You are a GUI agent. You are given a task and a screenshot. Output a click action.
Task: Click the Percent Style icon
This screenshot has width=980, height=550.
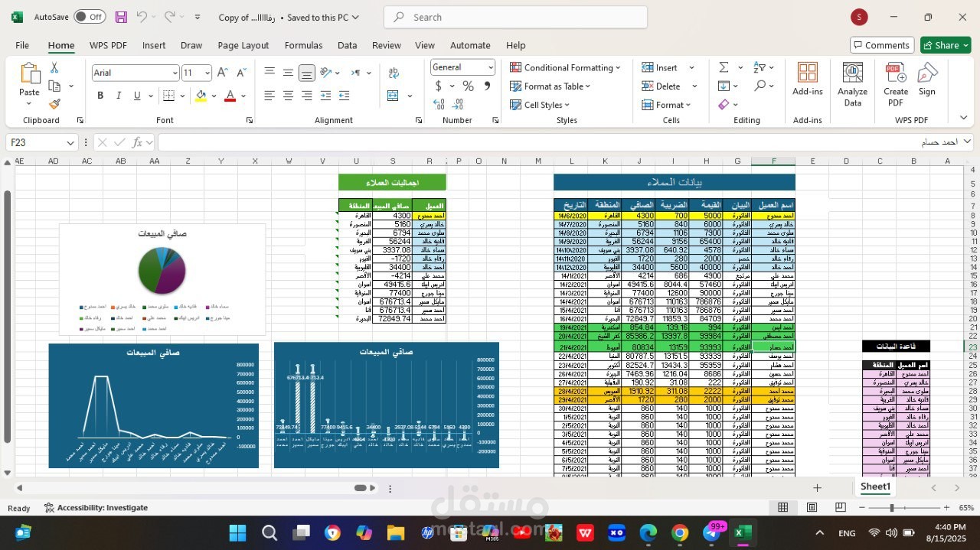point(468,86)
